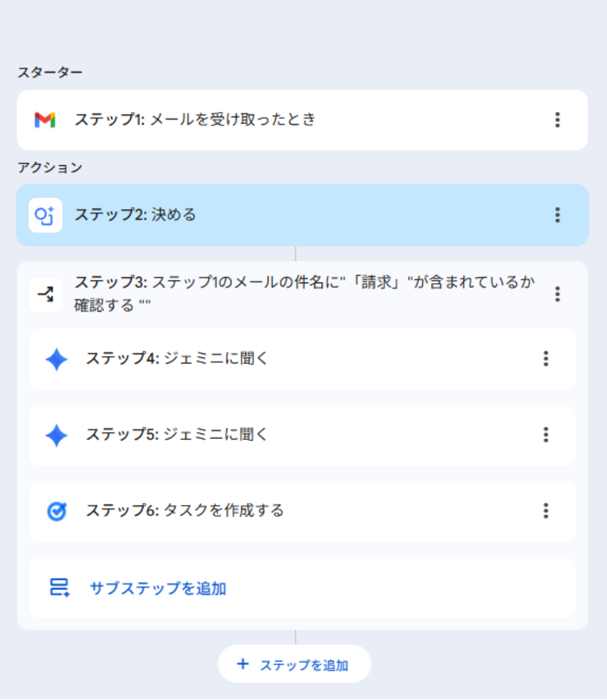Click the サブステップを追加 link
Image resolution: width=607 pixels, height=700 pixels.
[158, 589]
